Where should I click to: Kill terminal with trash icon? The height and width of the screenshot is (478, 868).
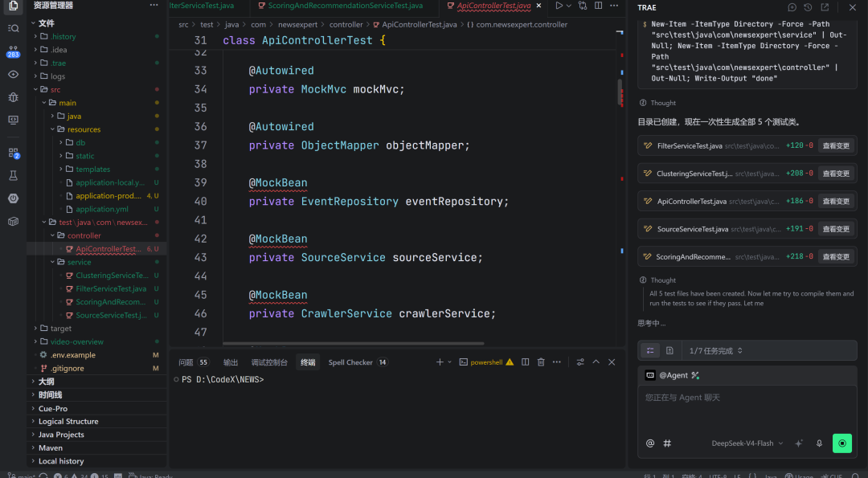click(541, 362)
